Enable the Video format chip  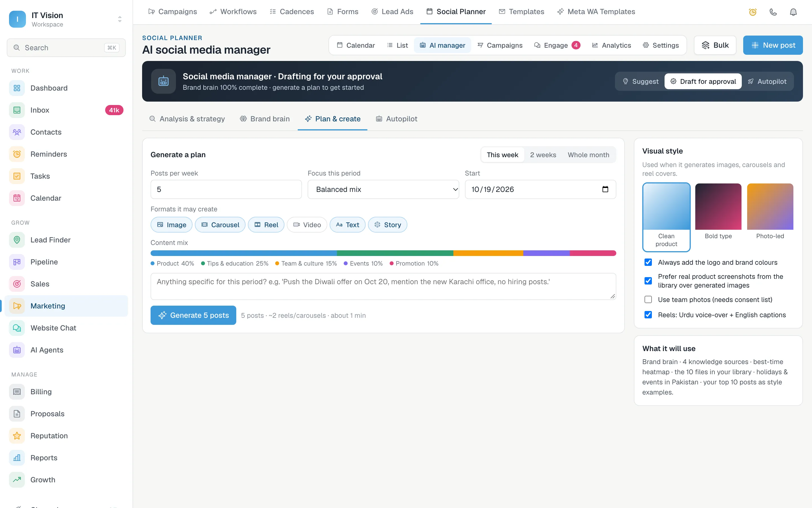[x=307, y=225]
